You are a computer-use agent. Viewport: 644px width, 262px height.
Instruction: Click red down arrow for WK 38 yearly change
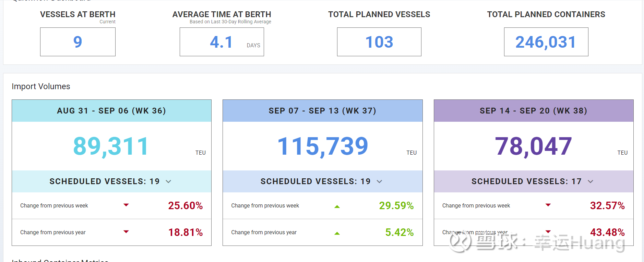(x=548, y=232)
